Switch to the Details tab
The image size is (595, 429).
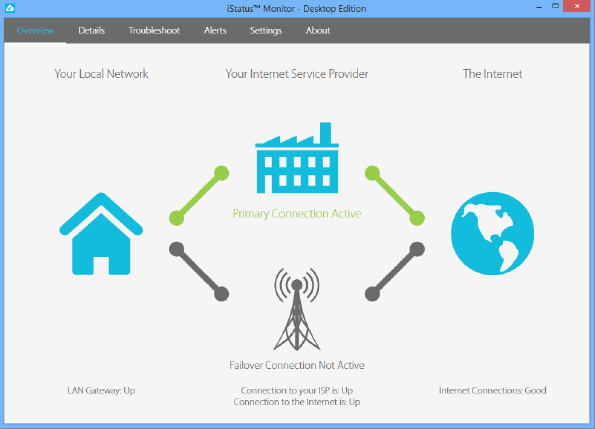coord(91,31)
